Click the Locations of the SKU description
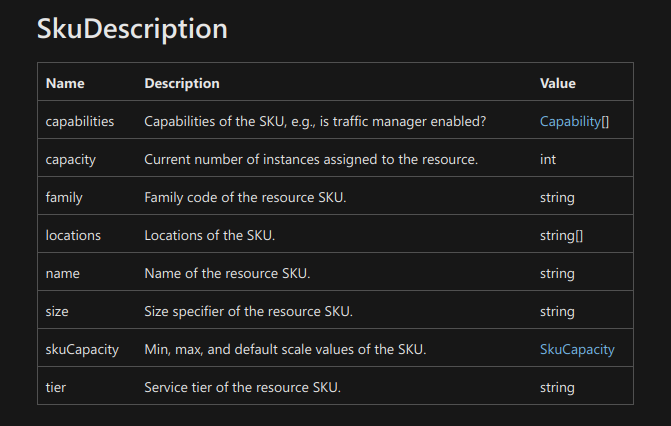Image resolution: width=671 pixels, height=426 pixels. [210, 235]
